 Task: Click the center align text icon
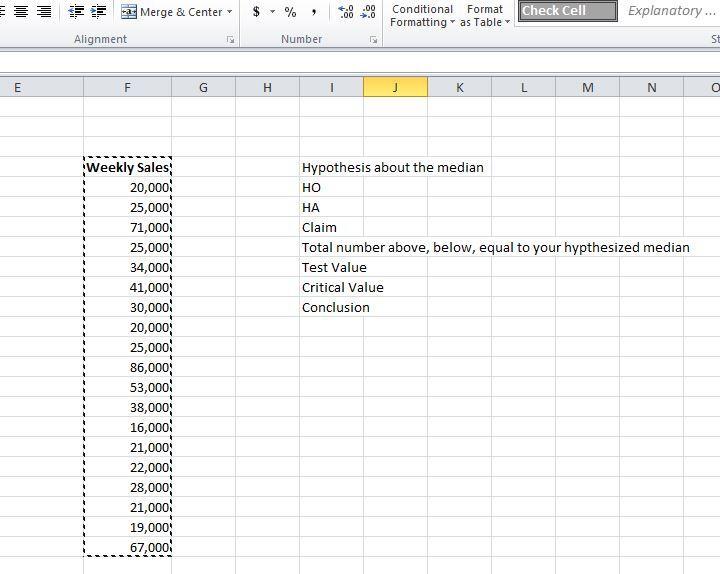point(21,11)
